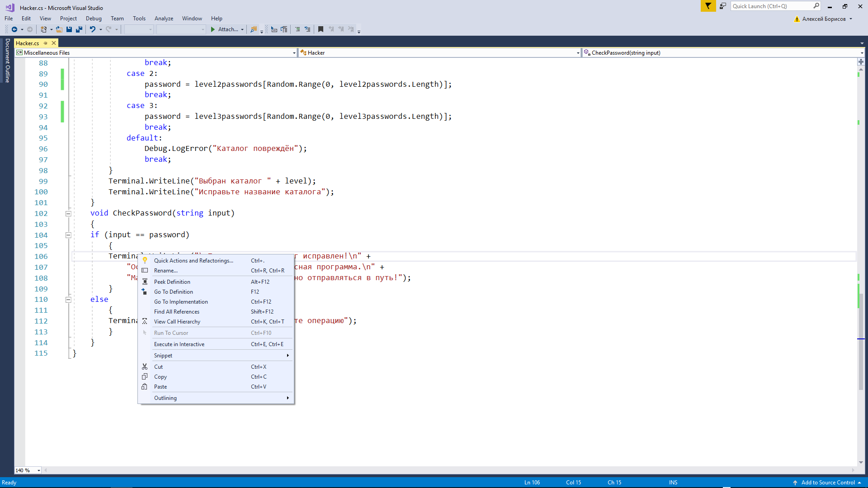Click the feedback notification flag icon
This screenshot has width=868, height=488.
click(708, 6)
